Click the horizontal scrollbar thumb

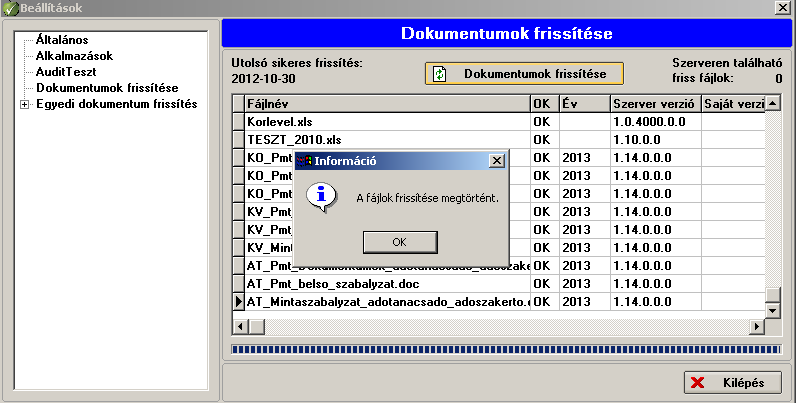click(256, 326)
